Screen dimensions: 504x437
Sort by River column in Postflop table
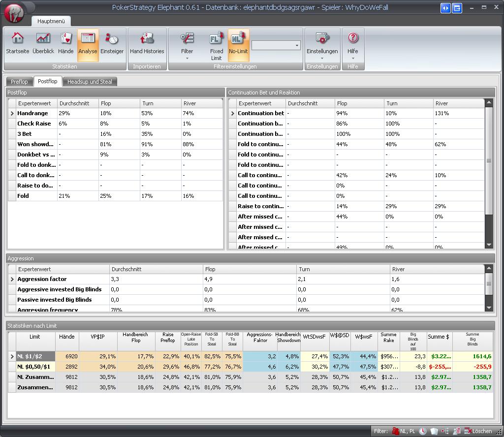coord(202,103)
